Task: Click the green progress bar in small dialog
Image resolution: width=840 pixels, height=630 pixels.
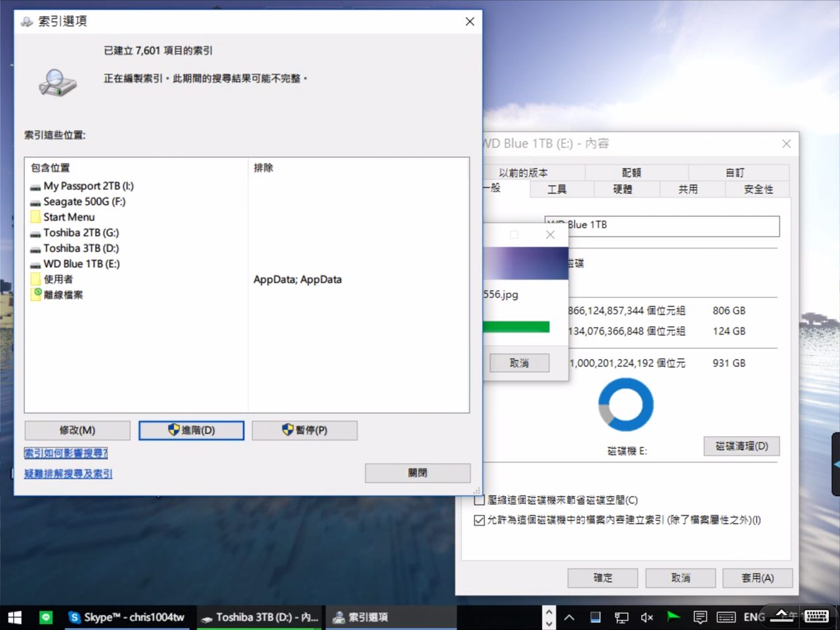Action: [x=516, y=327]
